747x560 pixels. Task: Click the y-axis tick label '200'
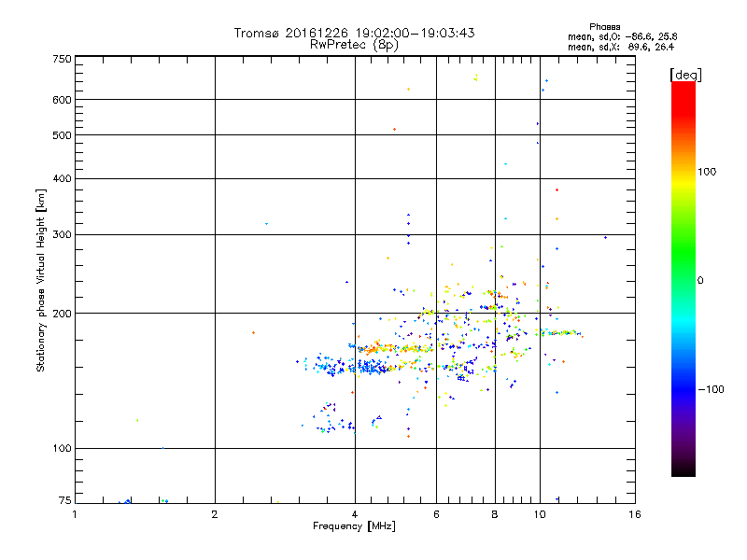(x=62, y=314)
